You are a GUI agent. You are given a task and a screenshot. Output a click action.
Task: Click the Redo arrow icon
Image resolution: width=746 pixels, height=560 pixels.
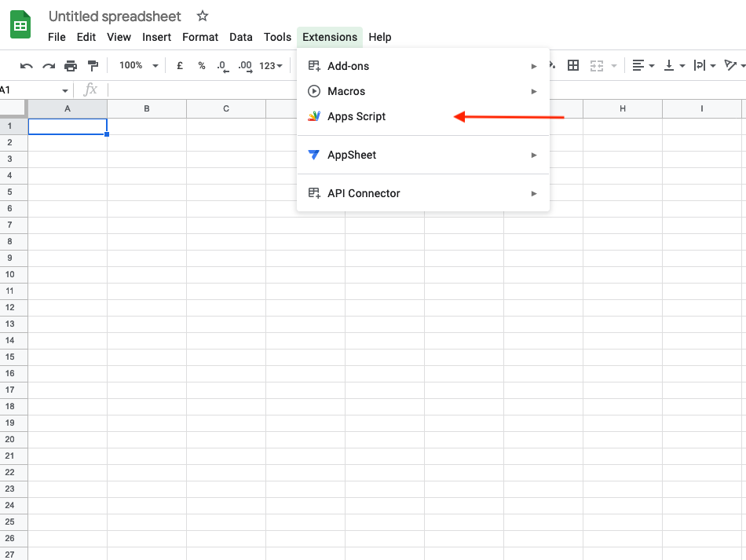[x=49, y=66]
